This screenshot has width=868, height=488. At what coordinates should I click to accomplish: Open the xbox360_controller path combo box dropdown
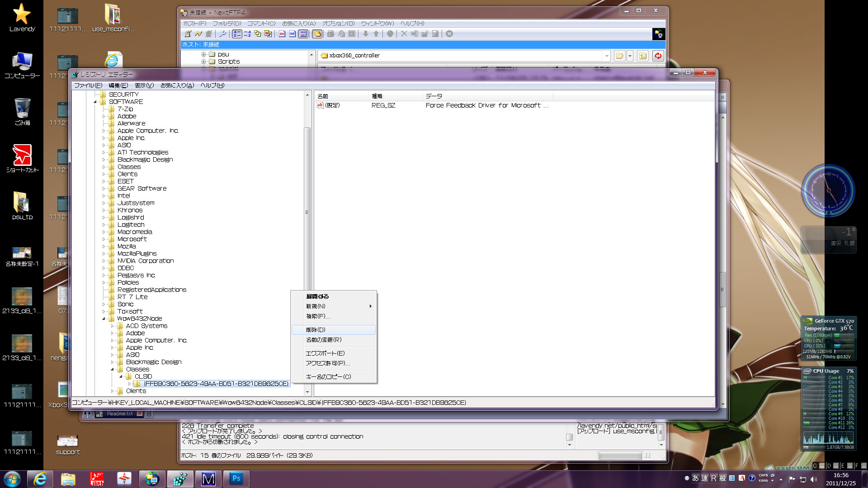point(607,56)
